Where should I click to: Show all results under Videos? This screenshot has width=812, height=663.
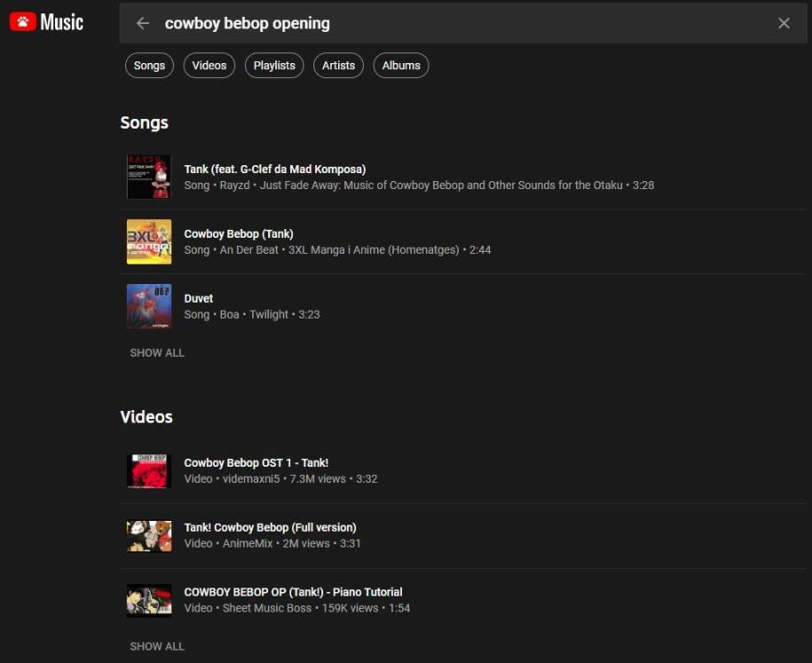tap(157, 646)
